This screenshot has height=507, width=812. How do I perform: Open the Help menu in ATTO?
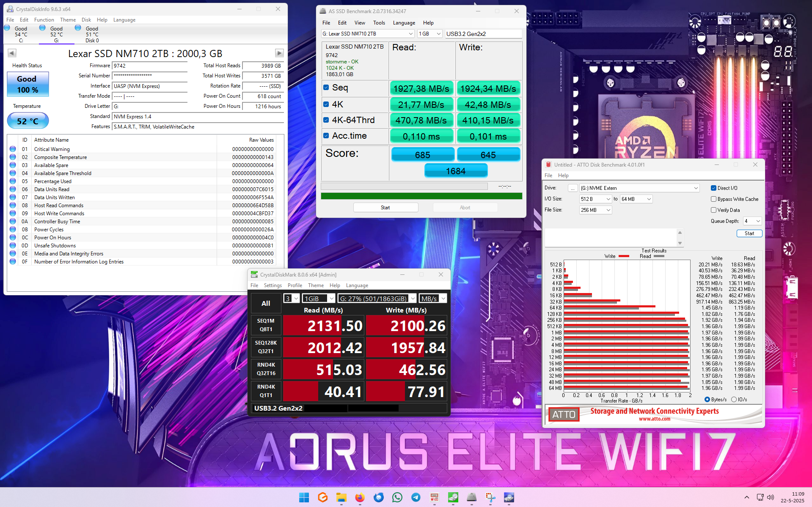click(563, 175)
